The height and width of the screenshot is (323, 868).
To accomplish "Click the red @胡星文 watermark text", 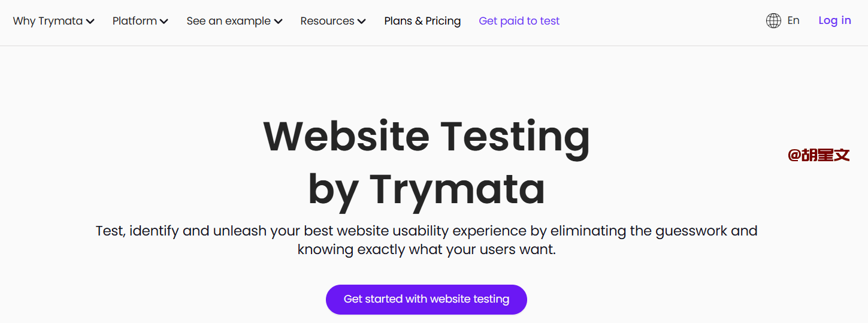I will pos(818,155).
